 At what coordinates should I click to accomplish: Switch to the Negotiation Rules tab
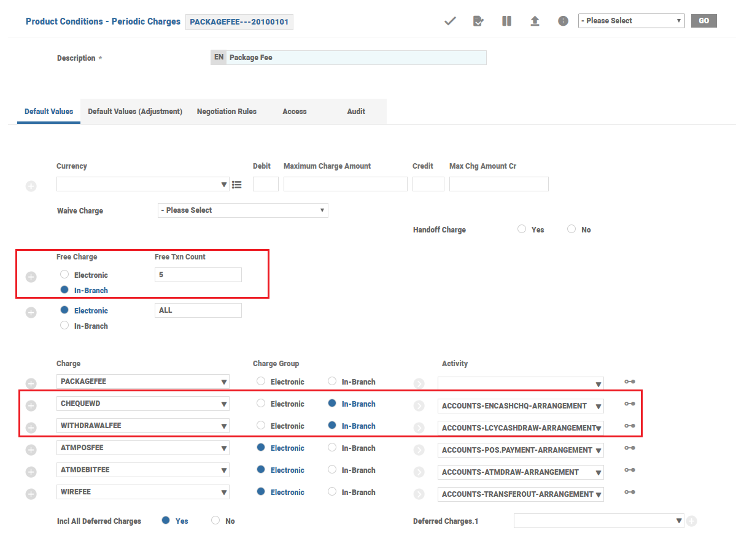(227, 112)
